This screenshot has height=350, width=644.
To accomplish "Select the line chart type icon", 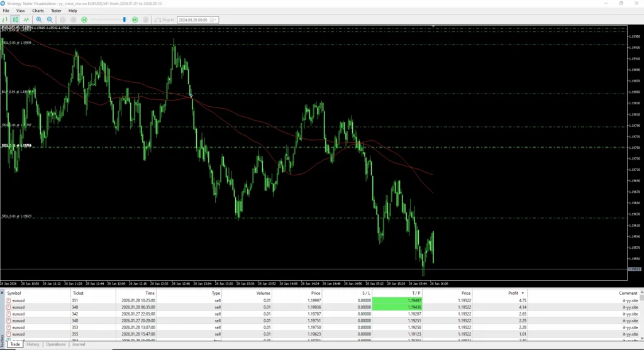I will pos(26,19).
